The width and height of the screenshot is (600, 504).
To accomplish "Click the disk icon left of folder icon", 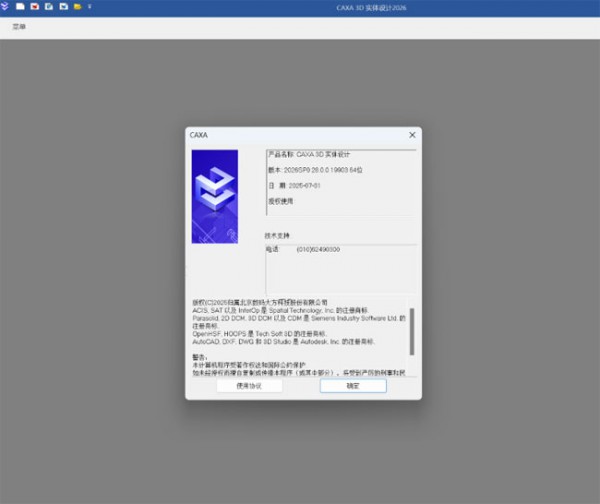I will (x=63, y=7).
